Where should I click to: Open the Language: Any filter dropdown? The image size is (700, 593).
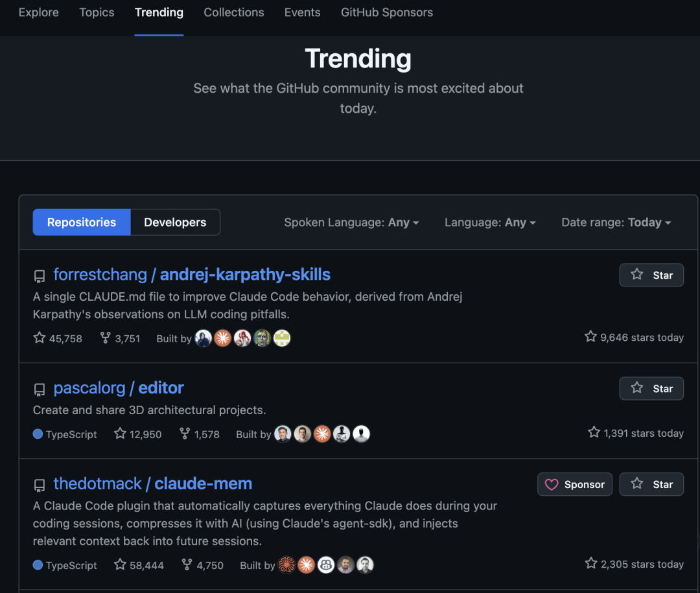490,222
